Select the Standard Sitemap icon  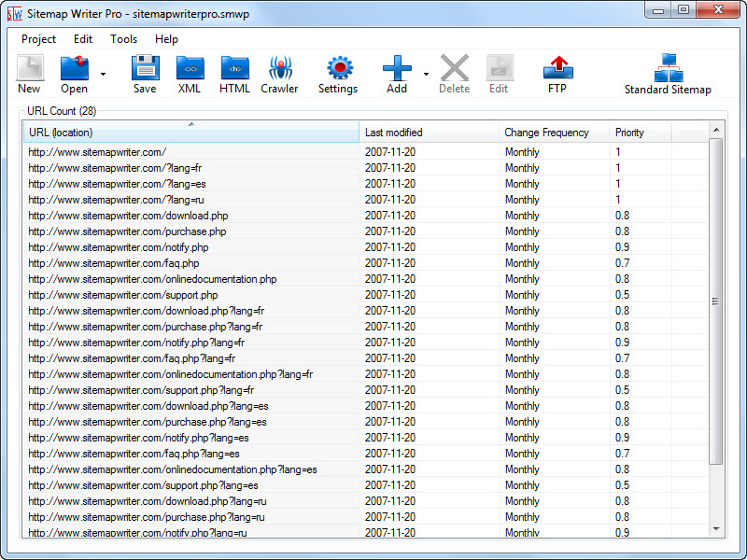[669, 68]
